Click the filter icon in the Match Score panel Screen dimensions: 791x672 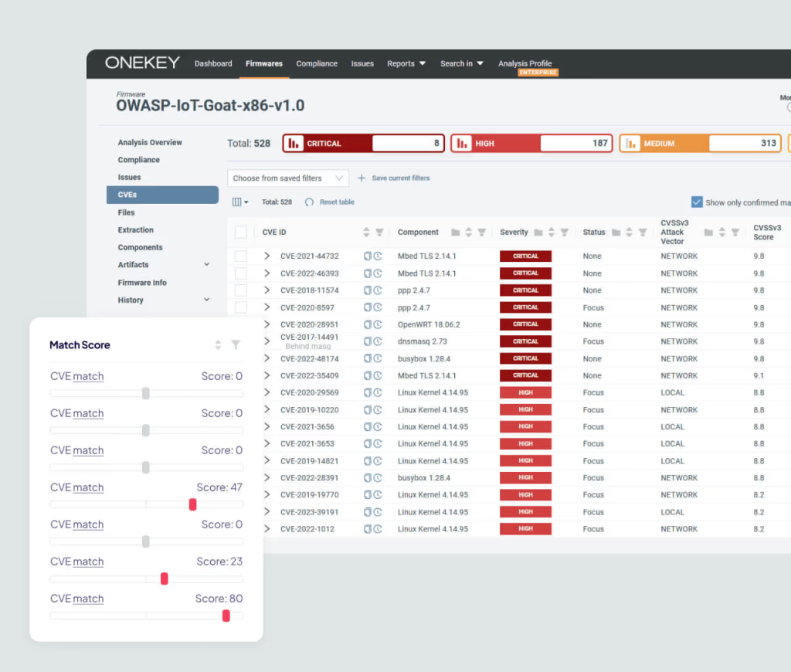tap(236, 345)
